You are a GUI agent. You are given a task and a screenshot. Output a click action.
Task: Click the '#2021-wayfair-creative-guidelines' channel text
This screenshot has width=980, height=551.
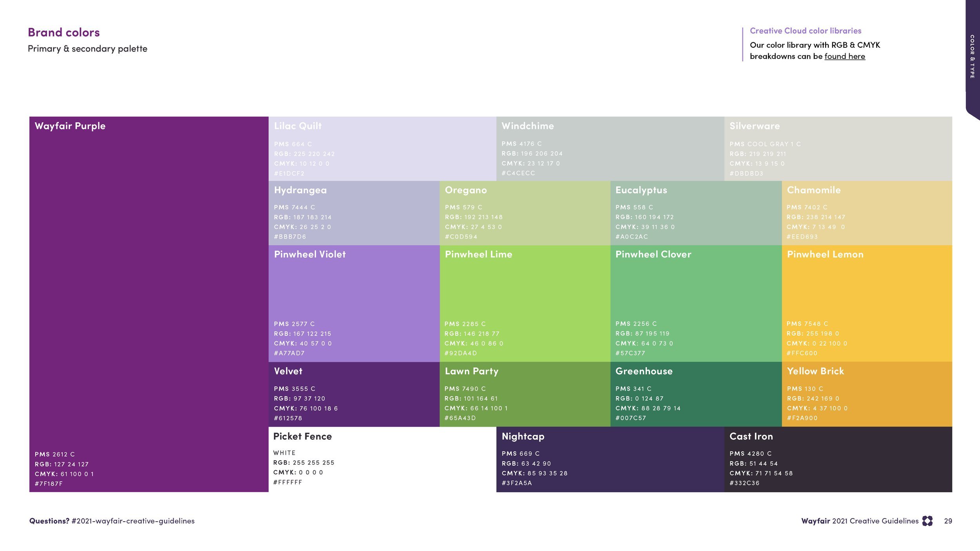click(x=133, y=521)
